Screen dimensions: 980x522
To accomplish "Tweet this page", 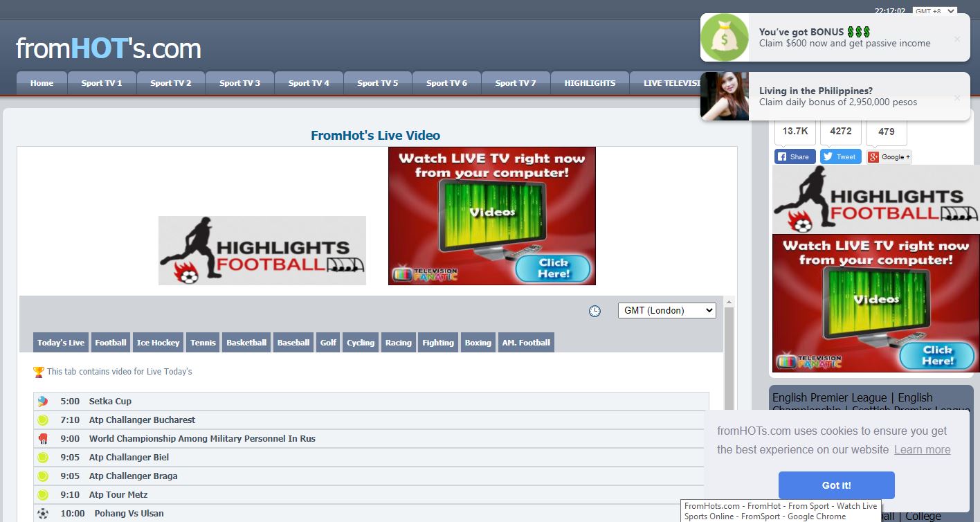I will pyautogui.click(x=841, y=156).
